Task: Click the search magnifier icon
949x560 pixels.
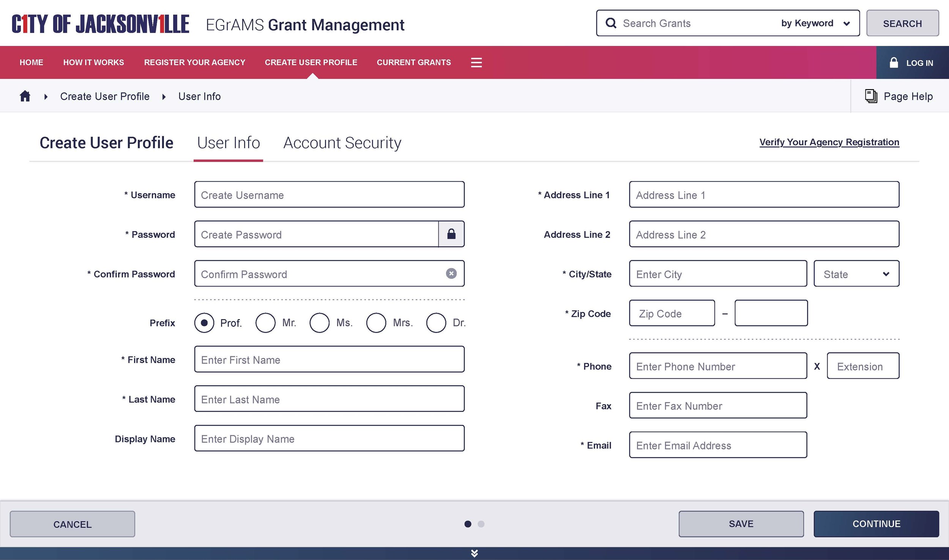Action: point(611,23)
